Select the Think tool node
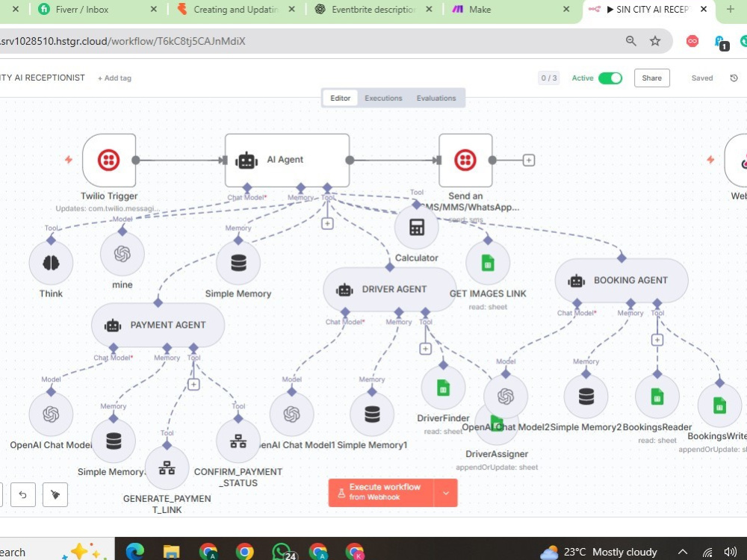This screenshot has height=560, width=747. click(x=51, y=263)
